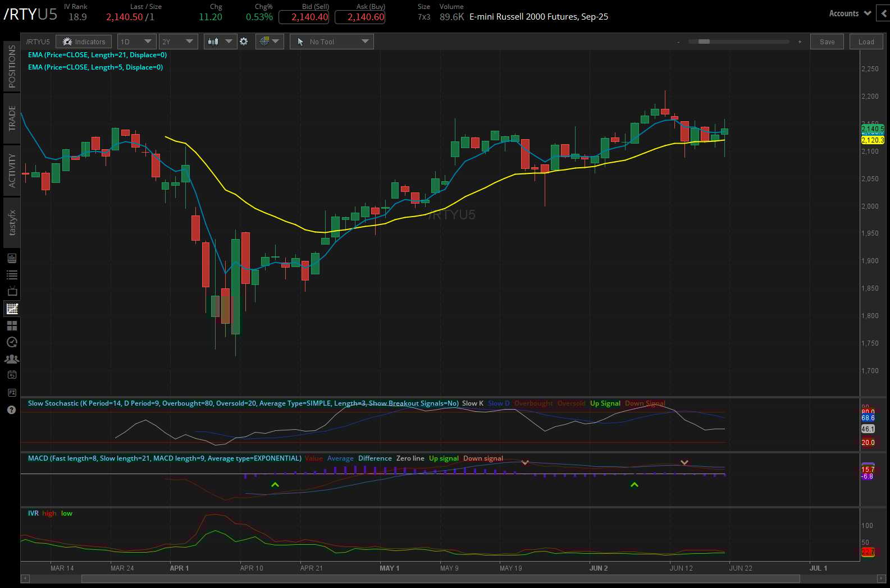This screenshot has height=588, width=890.
Task: Click the Last price 2,140.50
Action: [x=125, y=17]
